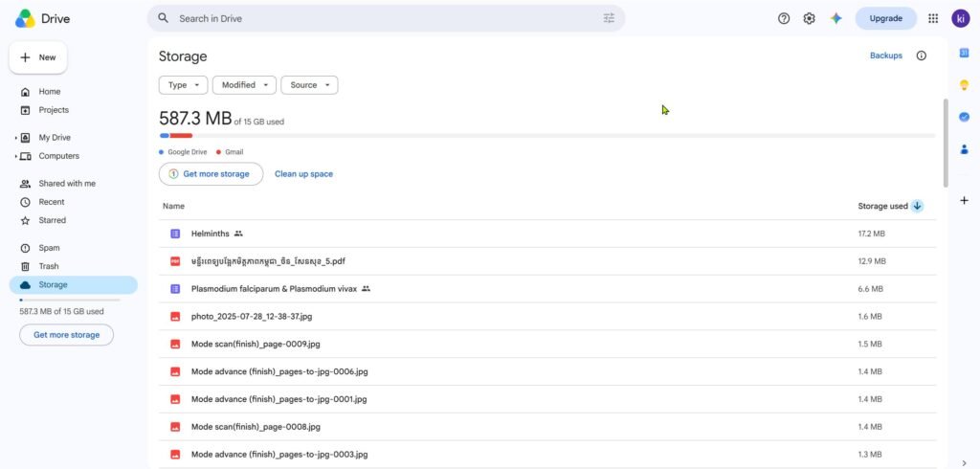Select Storage in the sidebar
The image size is (980, 469).
pyautogui.click(x=73, y=285)
